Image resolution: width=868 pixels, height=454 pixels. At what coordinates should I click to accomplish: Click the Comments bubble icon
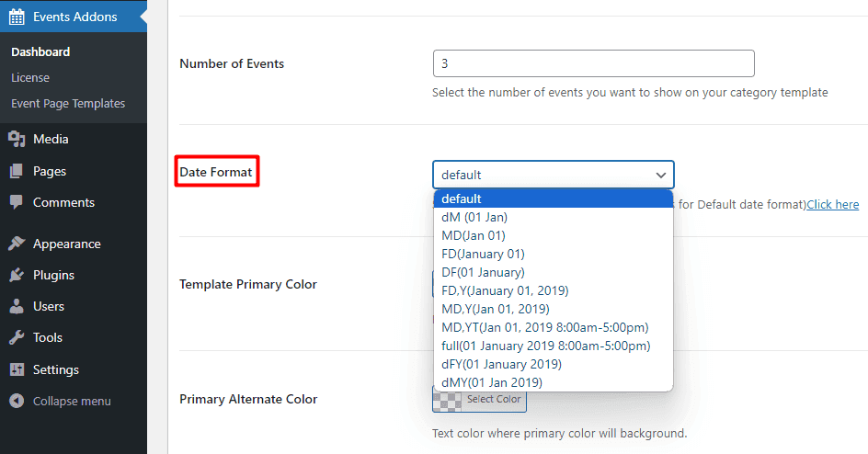point(17,202)
